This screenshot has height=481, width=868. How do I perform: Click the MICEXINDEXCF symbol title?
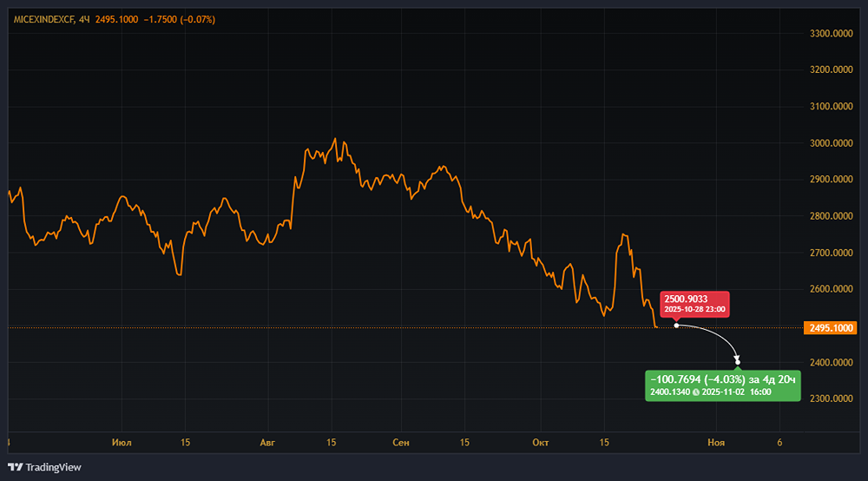(x=42, y=19)
